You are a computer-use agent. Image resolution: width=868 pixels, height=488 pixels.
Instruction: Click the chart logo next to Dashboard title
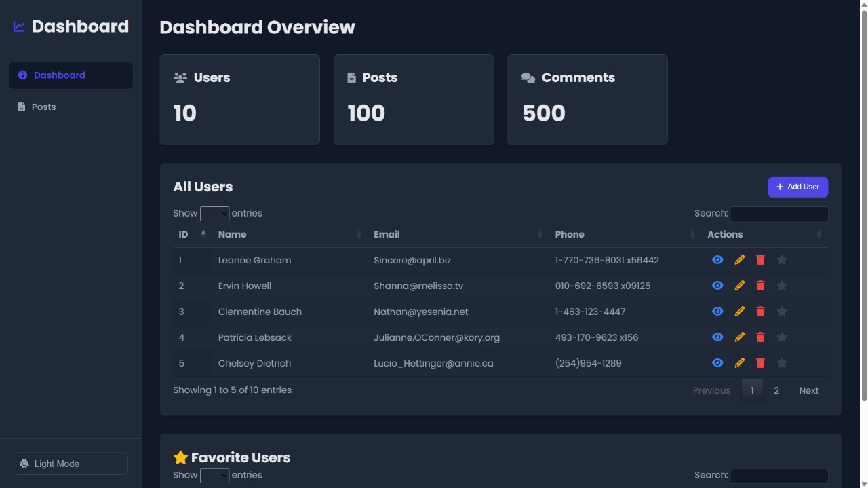pyautogui.click(x=18, y=26)
